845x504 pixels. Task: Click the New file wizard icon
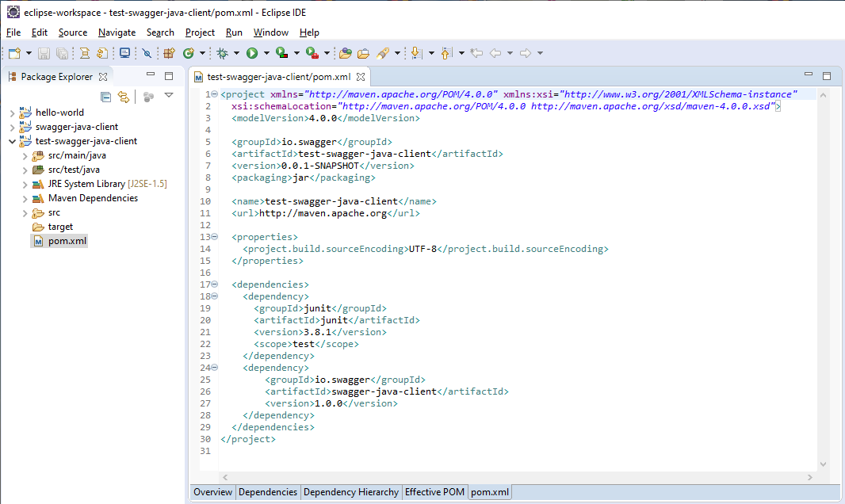tap(14, 53)
